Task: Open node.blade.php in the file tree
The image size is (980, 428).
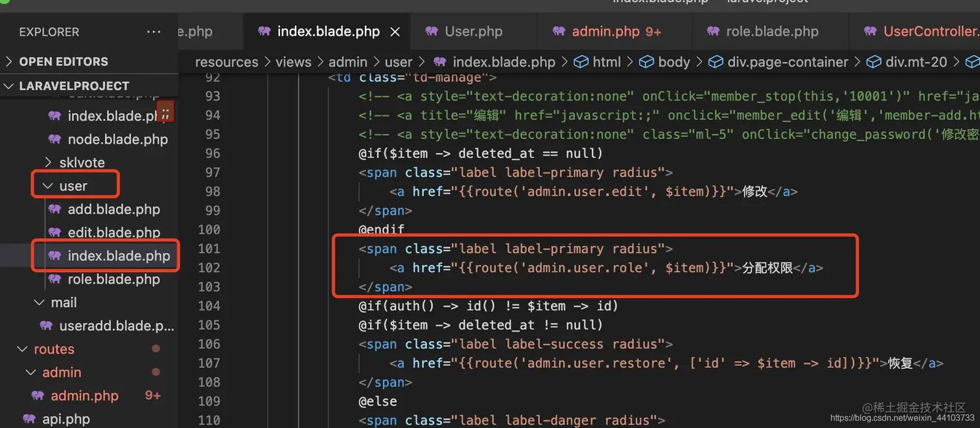Action: 117,139
